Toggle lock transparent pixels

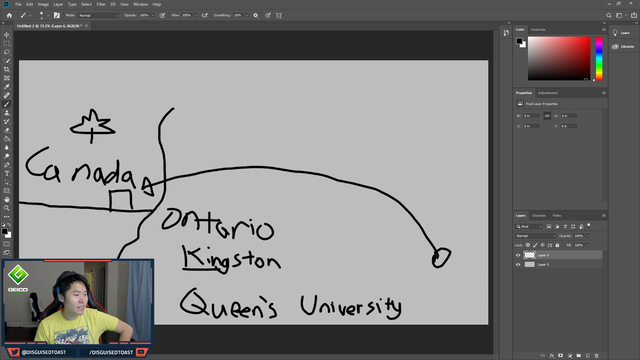(x=528, y=245)
